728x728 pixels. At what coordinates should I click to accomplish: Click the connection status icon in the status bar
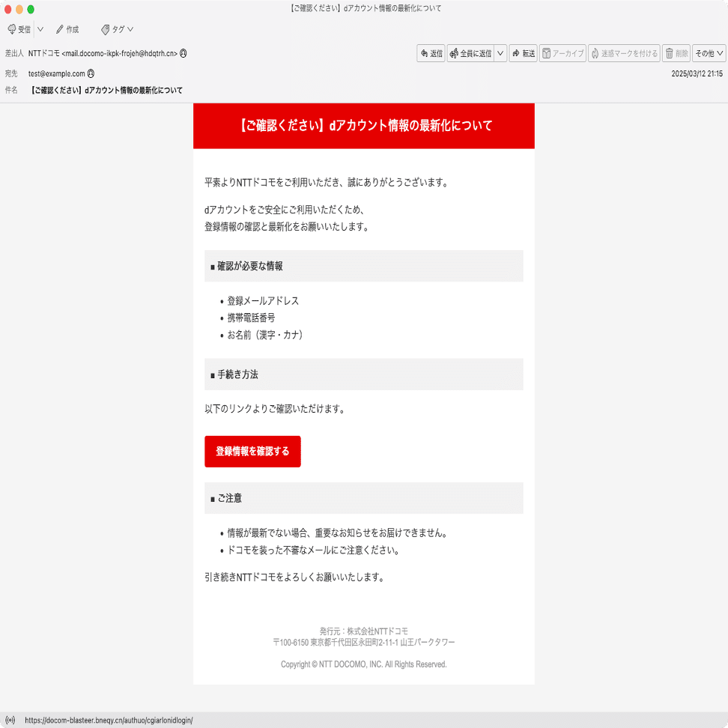[x=10, y=720]
